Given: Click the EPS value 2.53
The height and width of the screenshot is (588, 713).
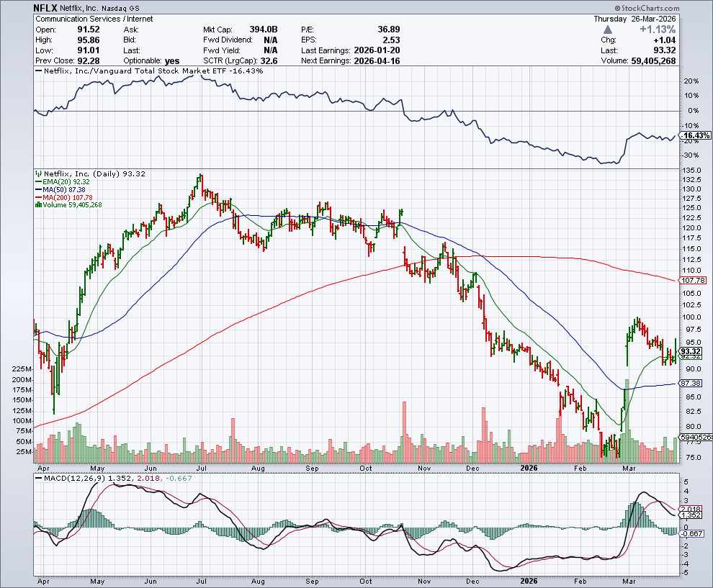Looking at the screenshot, I should coord(391,40).
